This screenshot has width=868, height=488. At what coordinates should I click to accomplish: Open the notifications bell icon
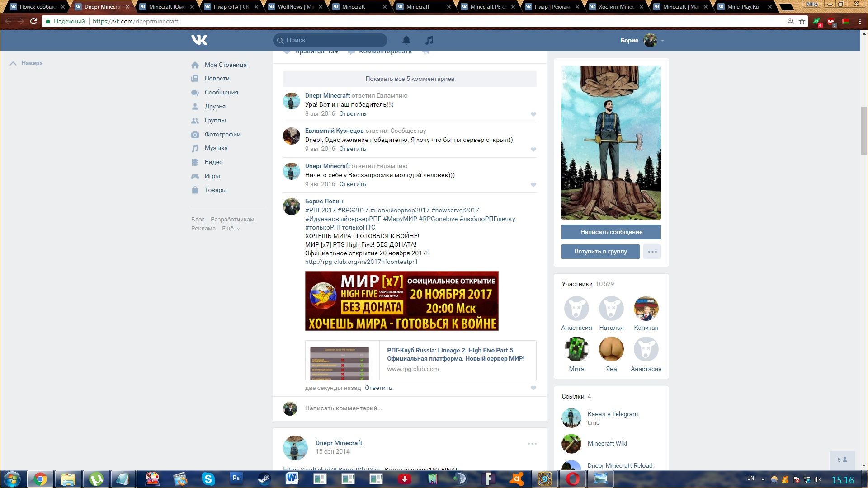point(406,40)
